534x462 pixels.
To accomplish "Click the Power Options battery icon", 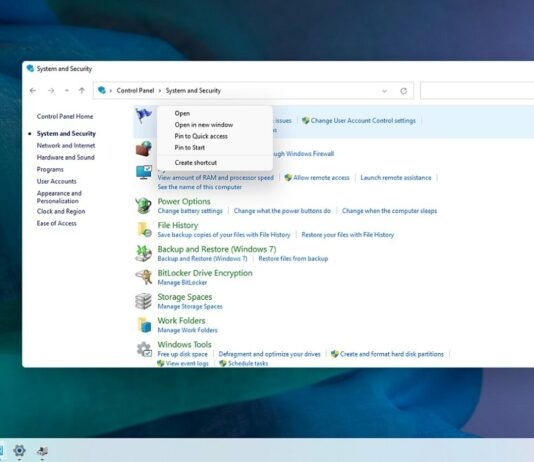I will click(143, 205).
